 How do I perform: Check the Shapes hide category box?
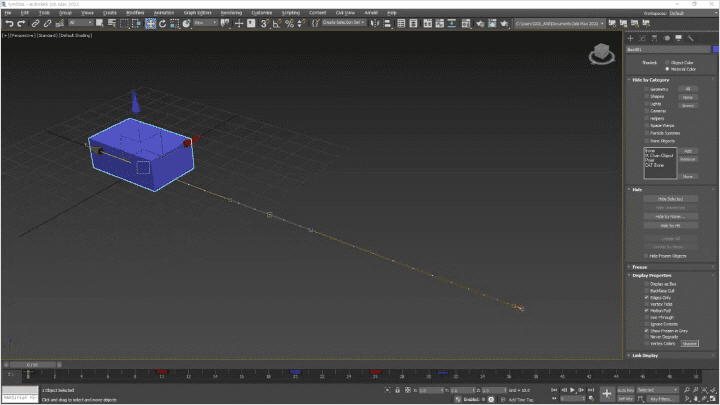point(647,96)
